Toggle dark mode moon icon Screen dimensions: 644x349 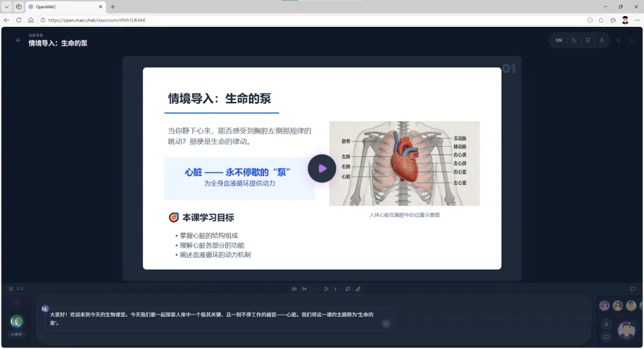coord(574,41)
